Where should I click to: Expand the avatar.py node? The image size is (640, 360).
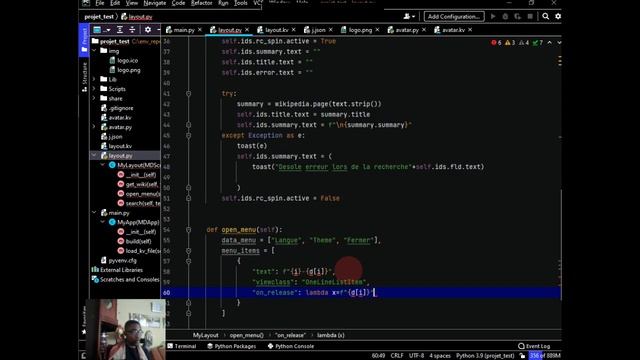pos(94,127)
